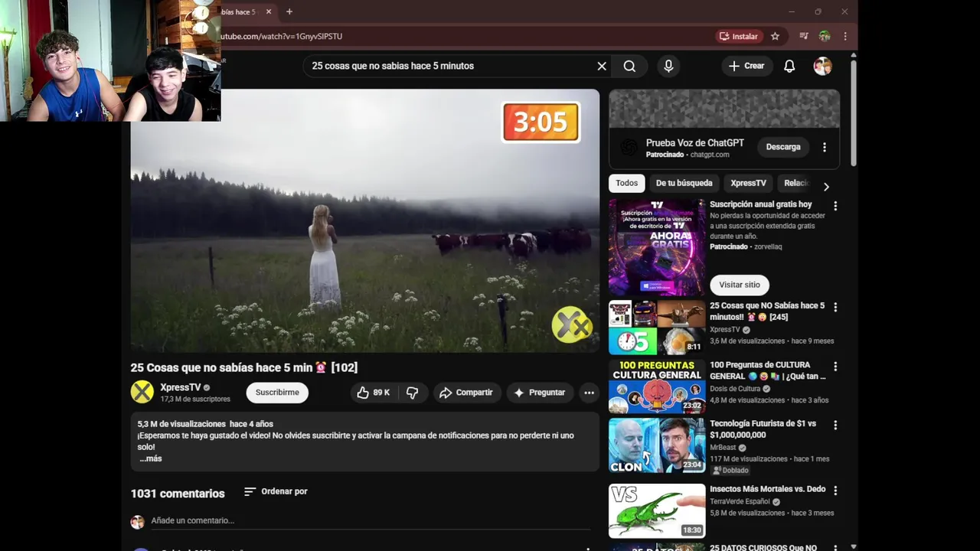This screenshot has width=980, height=551.
Task: Select the Todos filter chip
Action: [x=626, y=183]
